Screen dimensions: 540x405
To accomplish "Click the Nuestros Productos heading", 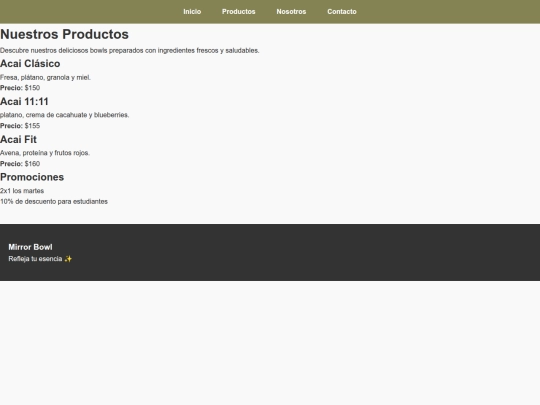I will (x=64, y=34).
